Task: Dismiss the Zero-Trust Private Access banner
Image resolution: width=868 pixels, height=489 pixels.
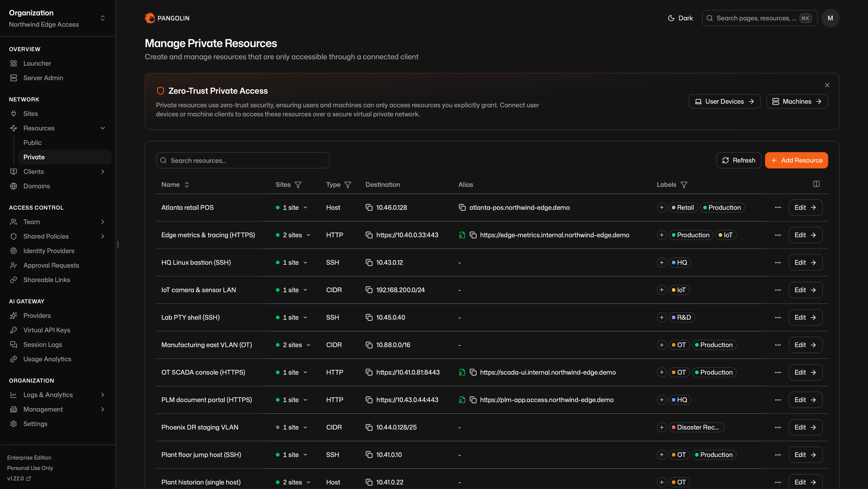Action: [x=827, y=85]
